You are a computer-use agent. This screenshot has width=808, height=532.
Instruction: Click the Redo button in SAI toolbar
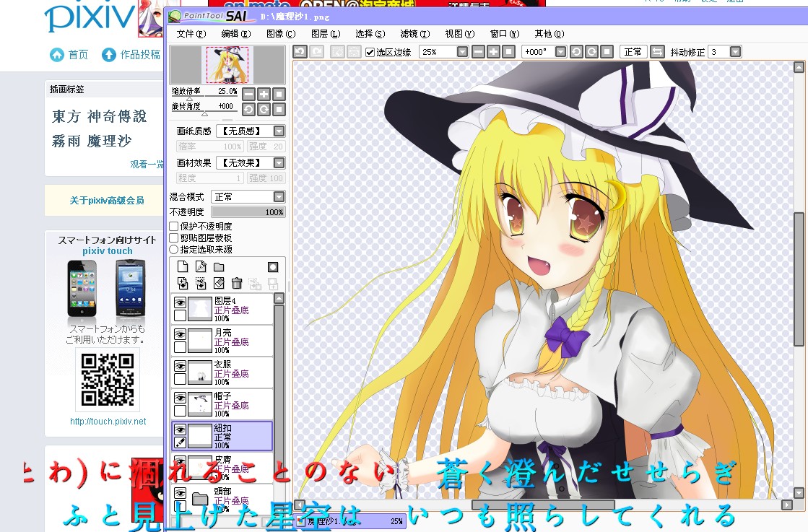point(316,51)
